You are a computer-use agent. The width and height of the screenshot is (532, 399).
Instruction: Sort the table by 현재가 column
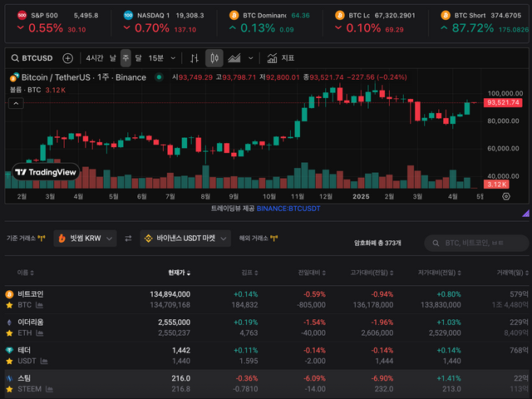(180, 273)
